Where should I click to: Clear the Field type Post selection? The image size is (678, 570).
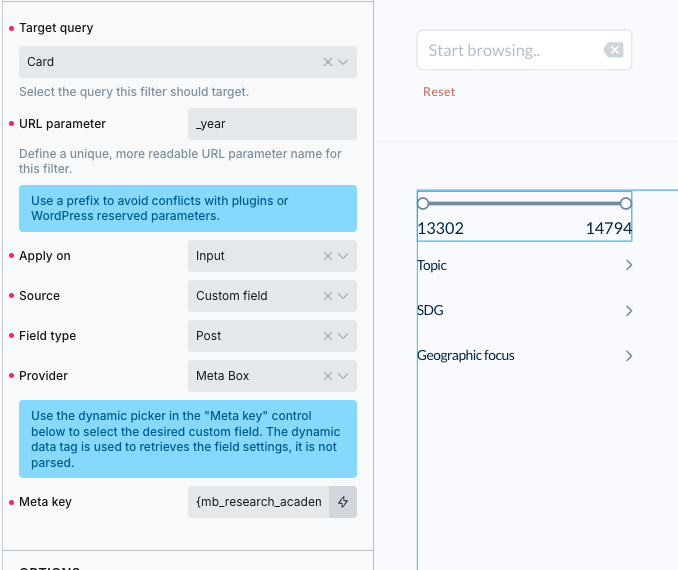point(328,336)
